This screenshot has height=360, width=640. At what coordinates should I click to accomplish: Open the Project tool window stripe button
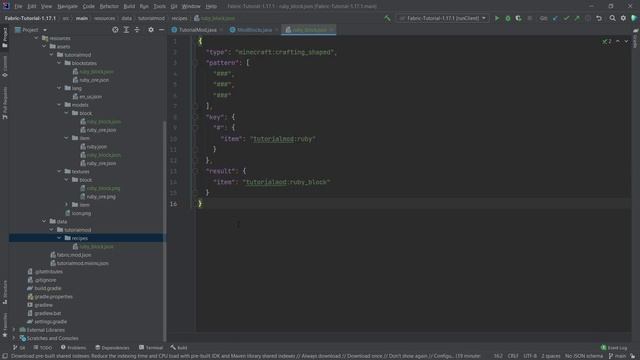click(x=4, y=38)
